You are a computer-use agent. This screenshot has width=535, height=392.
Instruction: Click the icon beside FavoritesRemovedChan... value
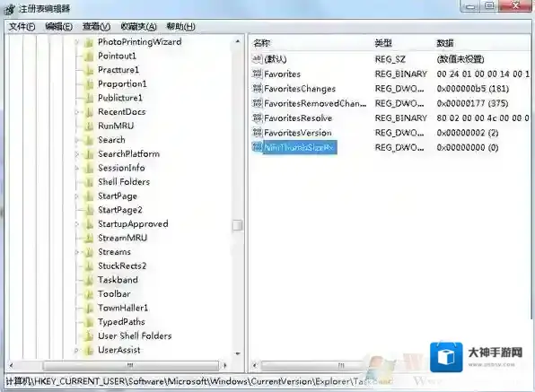click(x=257, y=103)
